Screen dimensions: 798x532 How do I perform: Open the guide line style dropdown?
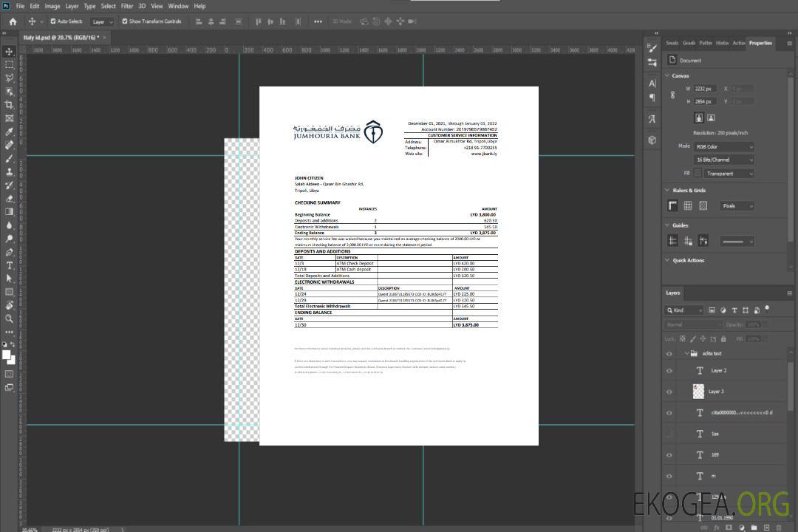(737, 242)
